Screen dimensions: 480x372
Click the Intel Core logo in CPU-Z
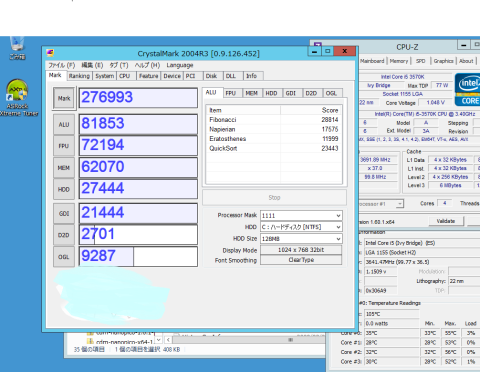[468, 89]
